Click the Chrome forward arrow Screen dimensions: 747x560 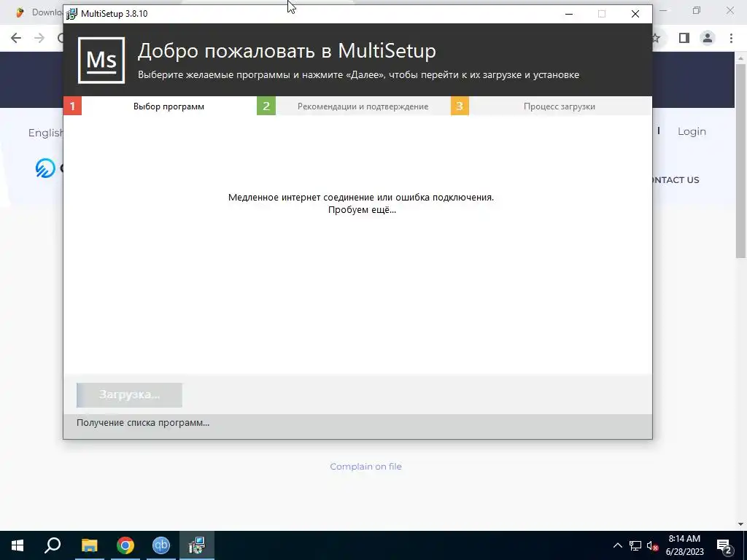(39, 38)
